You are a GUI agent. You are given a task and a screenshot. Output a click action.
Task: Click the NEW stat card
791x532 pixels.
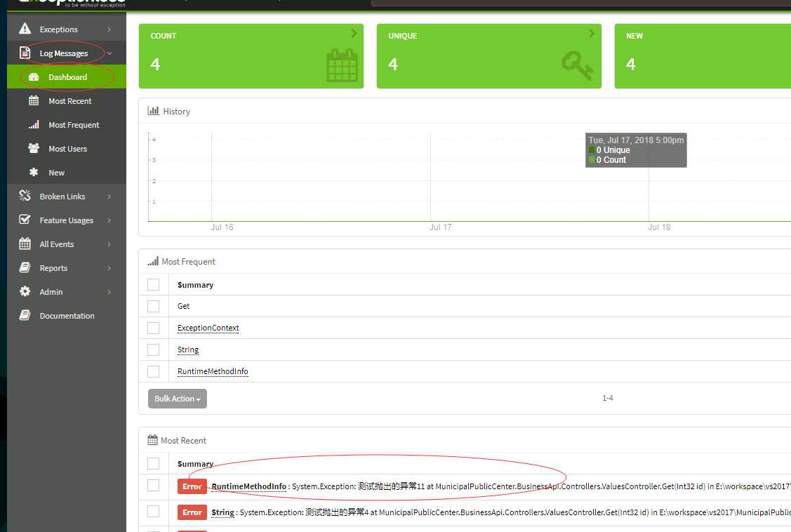click(702, 56)
